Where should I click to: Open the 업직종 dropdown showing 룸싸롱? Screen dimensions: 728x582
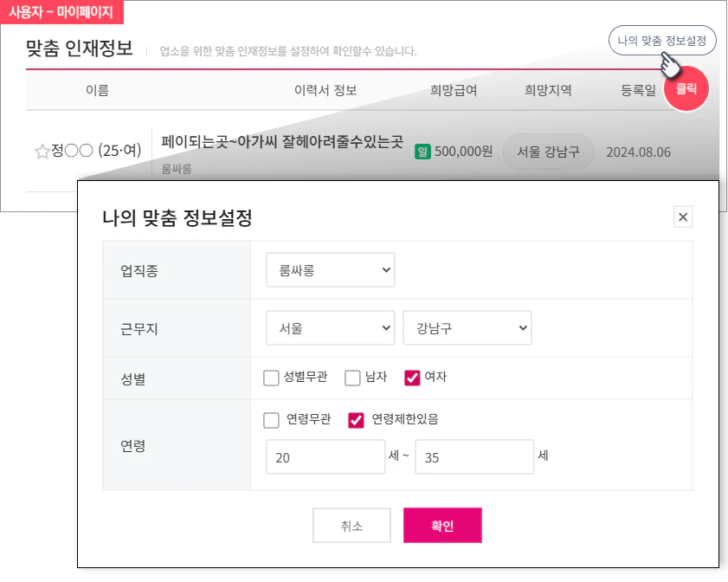pos(329,269)
